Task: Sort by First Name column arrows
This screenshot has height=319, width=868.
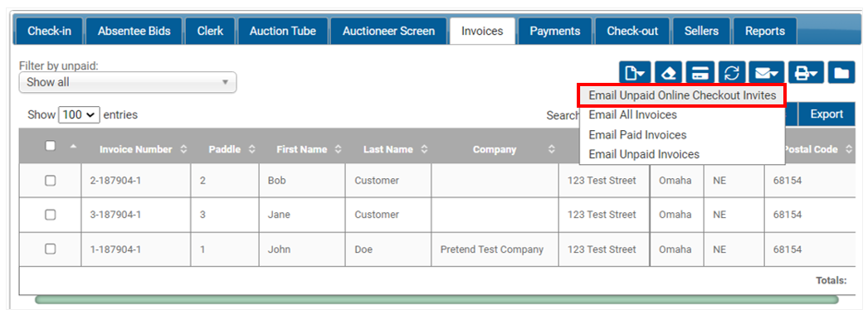Action: [338, 149]
